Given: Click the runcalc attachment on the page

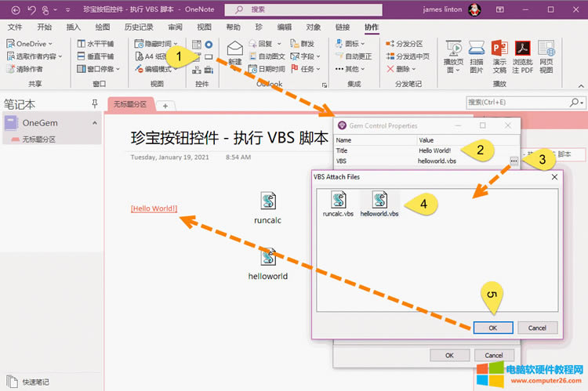Looking at the screenshot, I should tap(267, 208).
